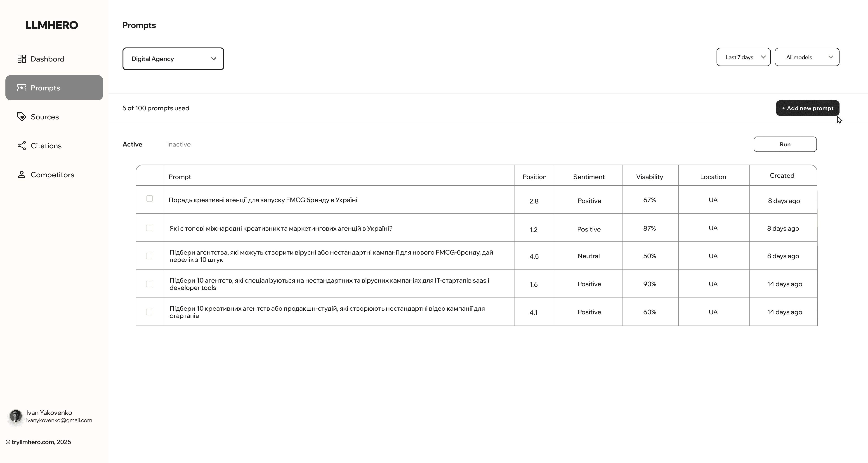
Task: Sort by the Position column header
Action: click(534, 177)
